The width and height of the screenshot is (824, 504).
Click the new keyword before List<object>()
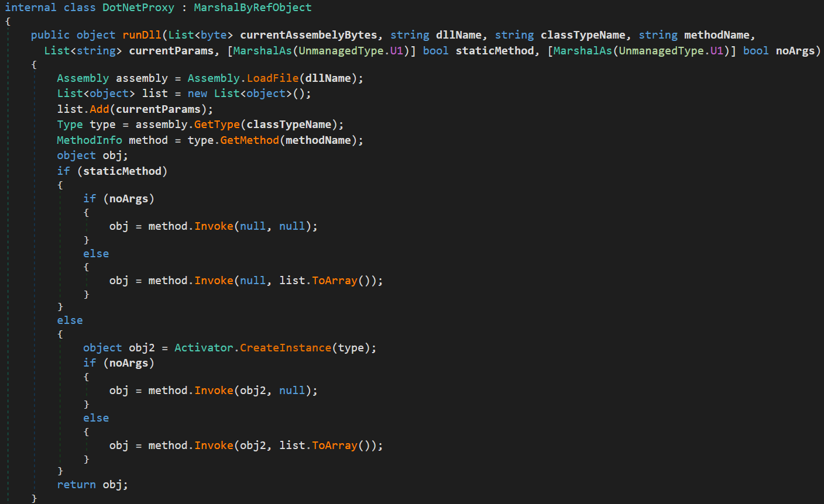pos(197,94)
